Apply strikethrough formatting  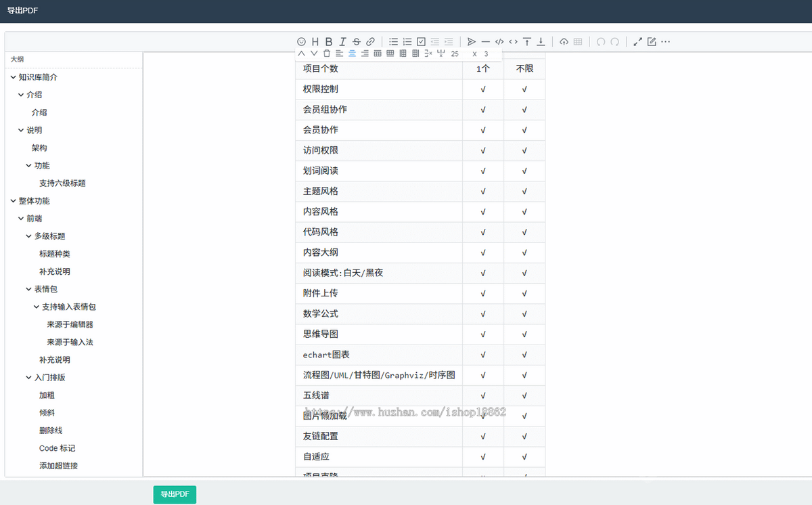pos(357,41)
